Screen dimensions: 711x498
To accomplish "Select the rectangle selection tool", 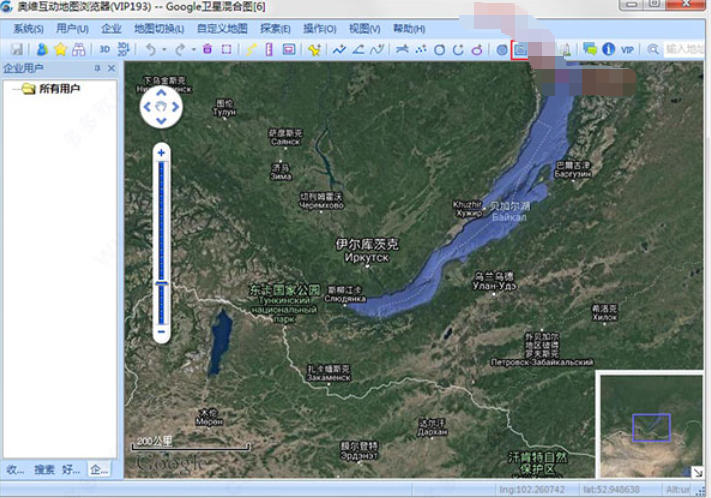I will click(226, 49).
